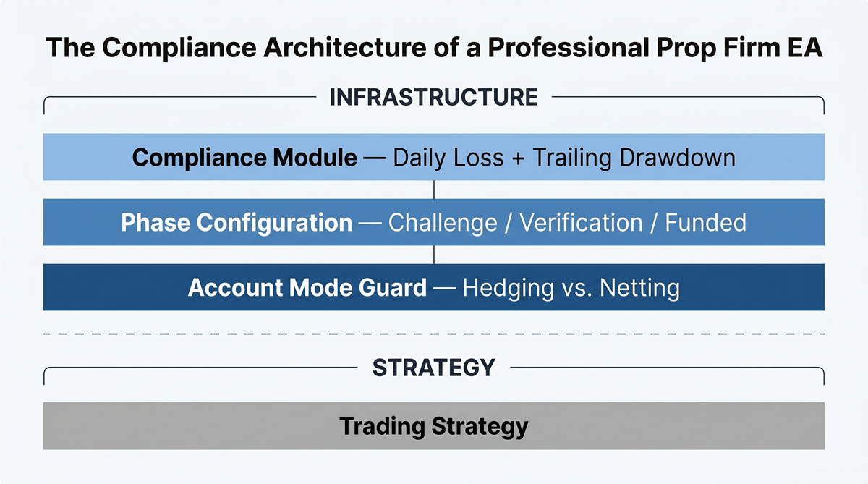Select the INFRASTRUCTURE section heading

[x=433, y=98]
